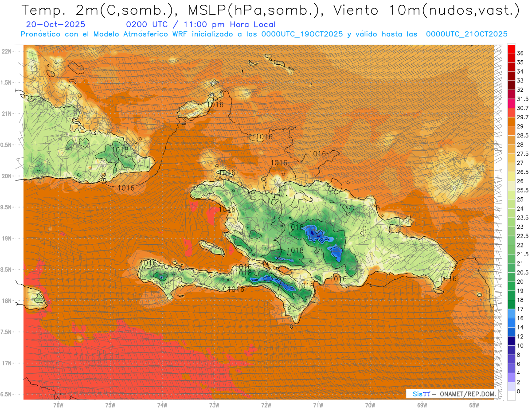This screenshot has height=411, width=532.
Task: Pick the pale lavender swatch between 0 and 2
Action: 511,387
